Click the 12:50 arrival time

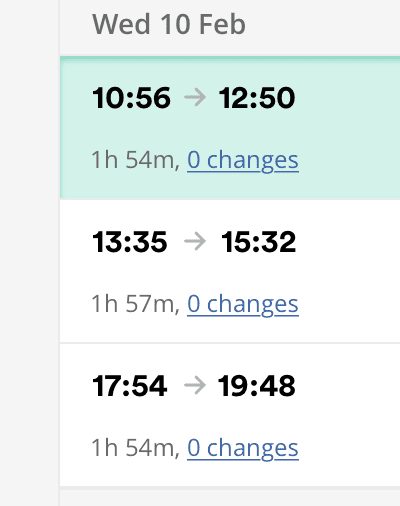point(257,98)
